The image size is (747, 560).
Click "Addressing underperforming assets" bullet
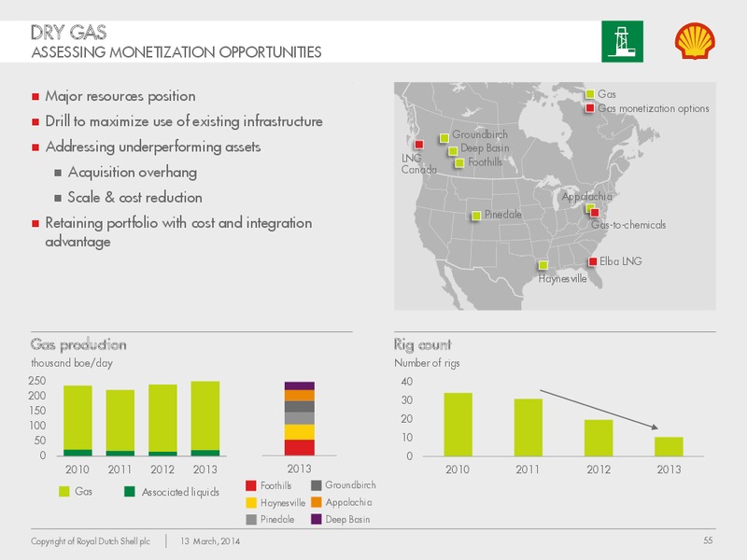coord(153,147)
